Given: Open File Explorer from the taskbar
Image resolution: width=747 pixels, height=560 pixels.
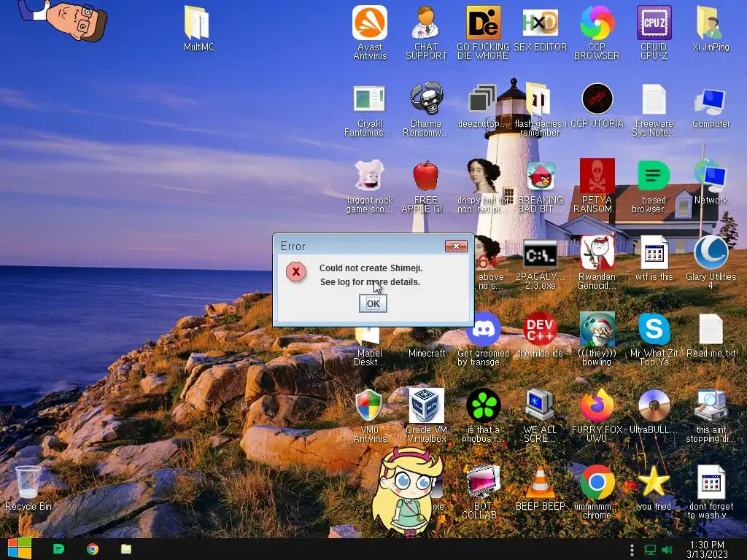Looking at the screenshot, I should pos(126,549).
